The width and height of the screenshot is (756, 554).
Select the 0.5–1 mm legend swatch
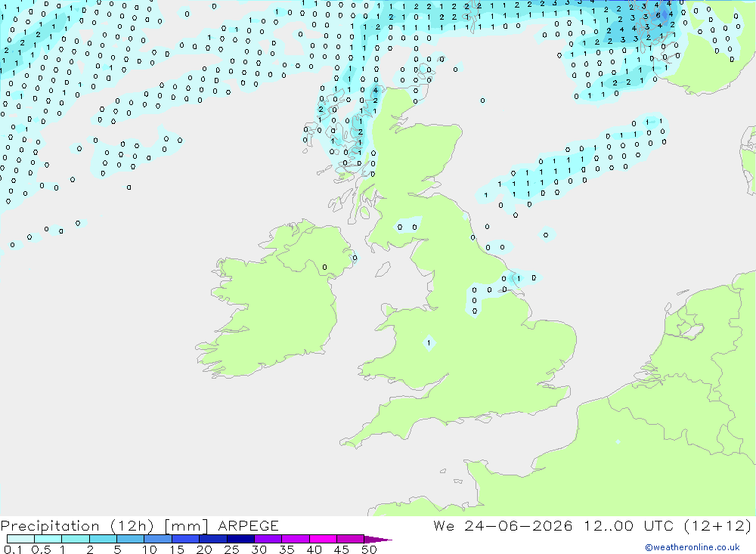point(48,539)
